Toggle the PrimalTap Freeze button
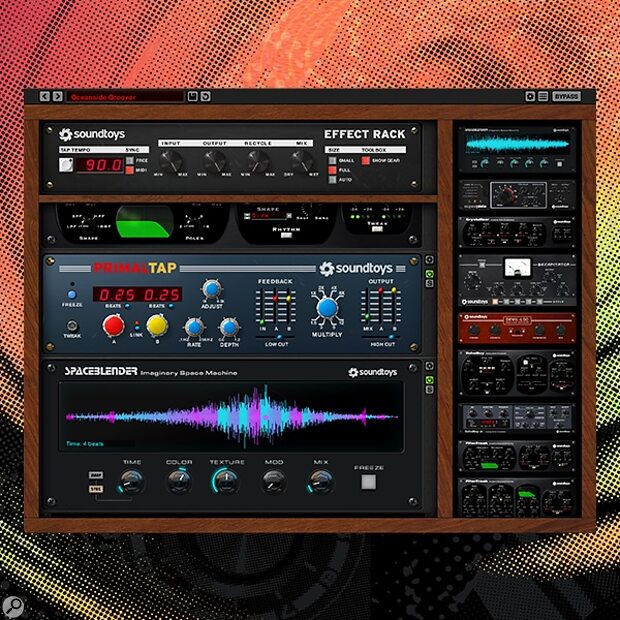This screenshot has height=620, width=620. coord(72,295)
